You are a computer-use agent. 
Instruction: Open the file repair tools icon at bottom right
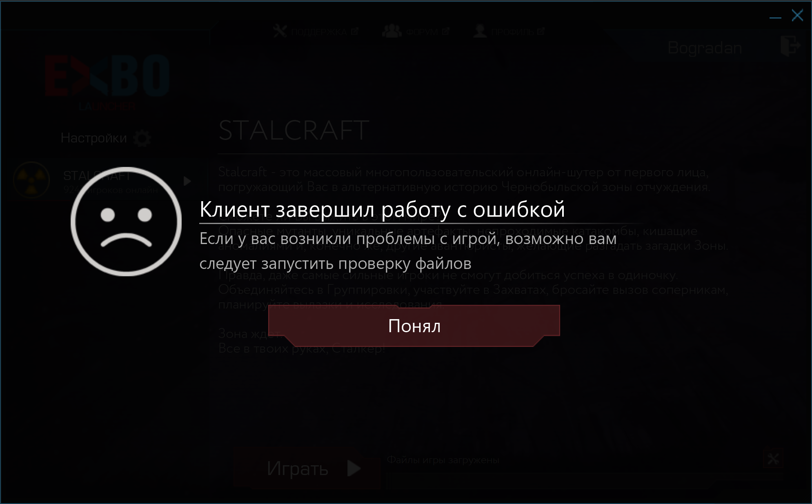point(773,459)
